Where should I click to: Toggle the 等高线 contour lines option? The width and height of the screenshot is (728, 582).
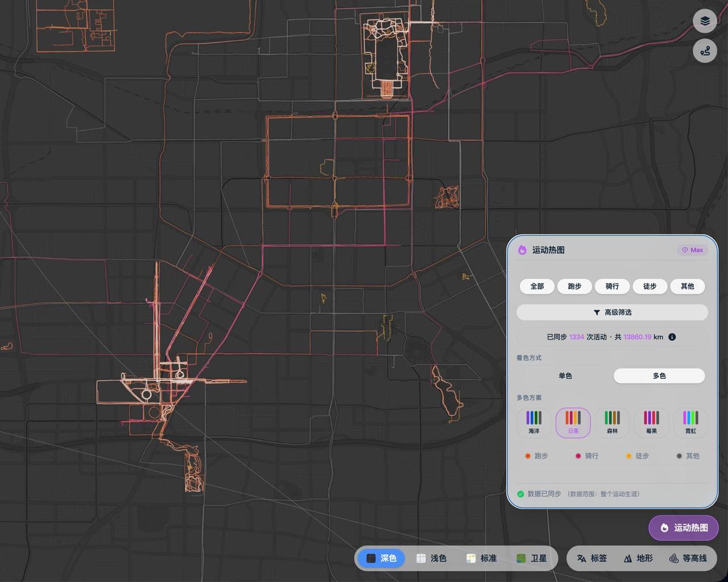[x=688, y=558]
